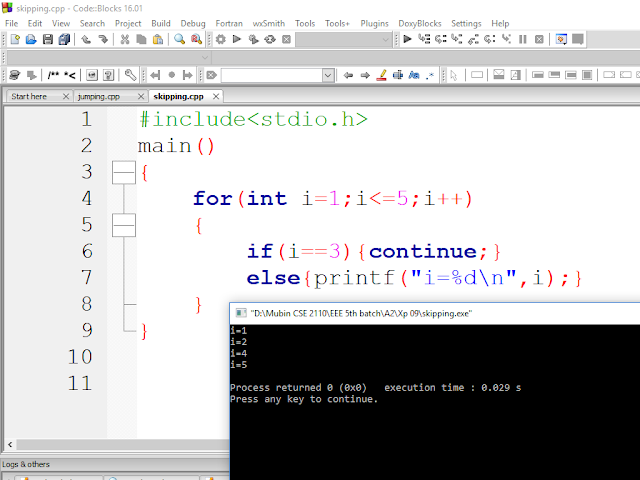Open the File menu

point(11,23)
